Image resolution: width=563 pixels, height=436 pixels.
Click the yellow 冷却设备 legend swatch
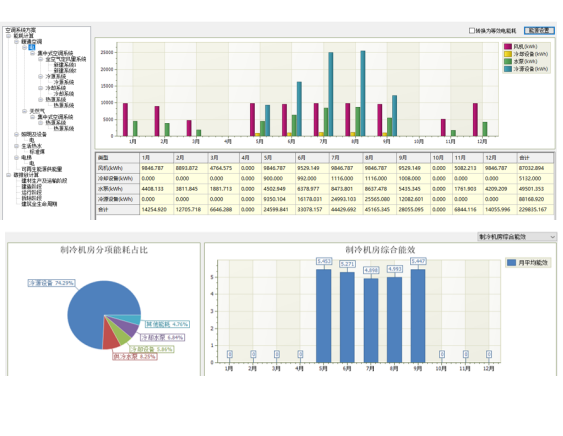(508, 54)
